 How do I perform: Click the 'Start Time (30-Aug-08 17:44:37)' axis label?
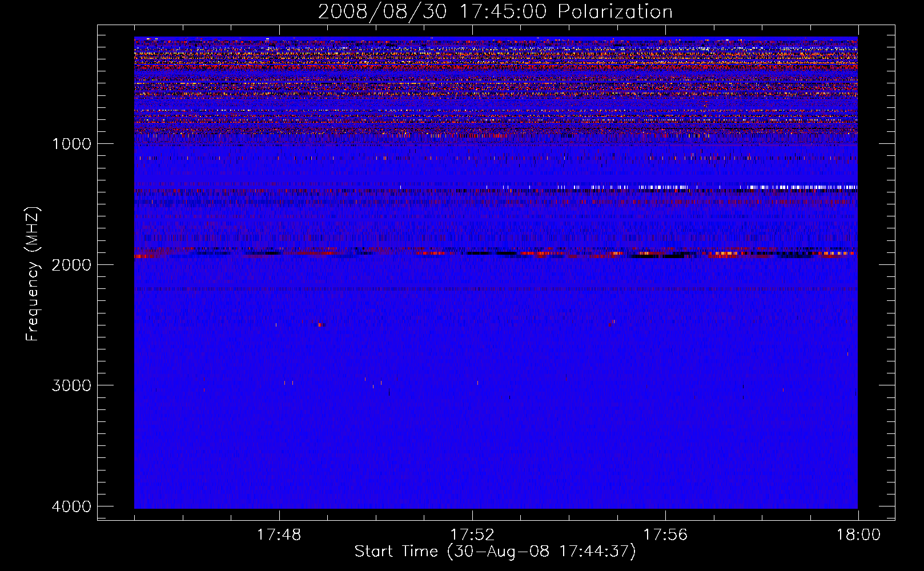pos(495,552)
